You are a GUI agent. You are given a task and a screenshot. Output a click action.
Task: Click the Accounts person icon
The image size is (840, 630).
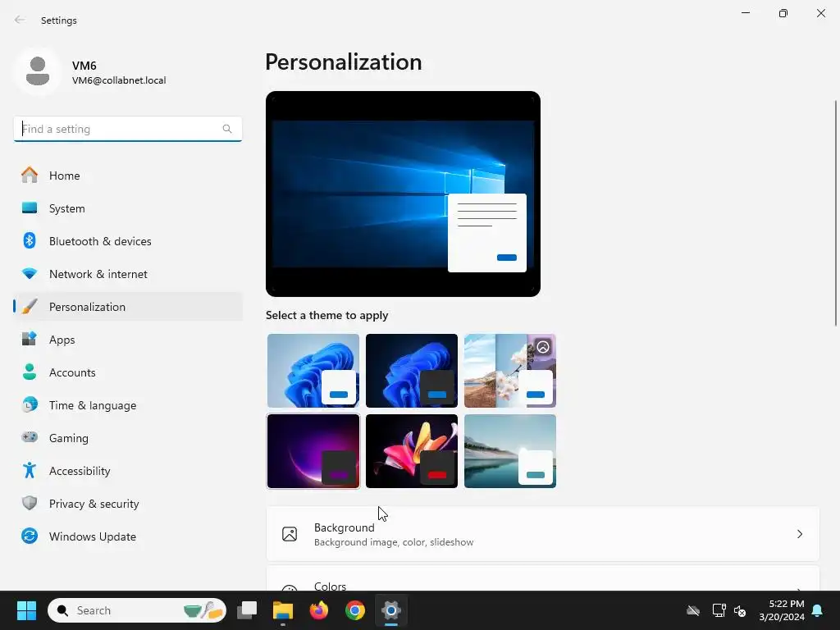(30, 372)
